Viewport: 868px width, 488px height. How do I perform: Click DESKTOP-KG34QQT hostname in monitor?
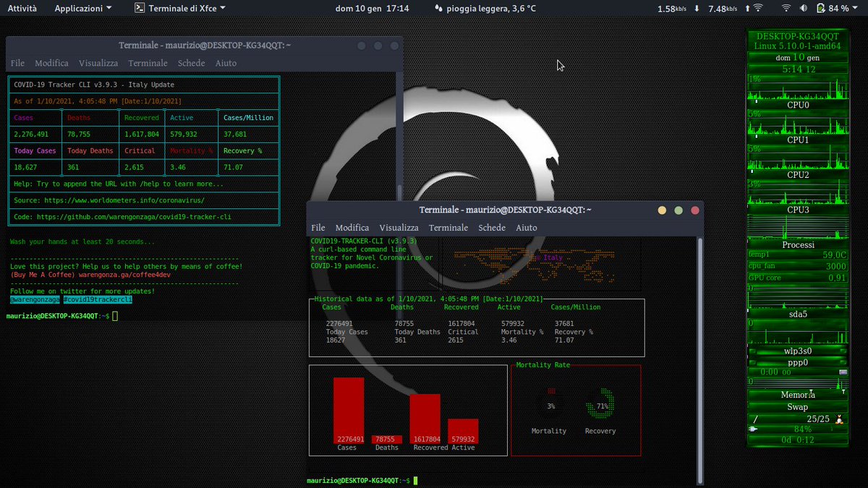pyautogui.click(x=797, y=36)
